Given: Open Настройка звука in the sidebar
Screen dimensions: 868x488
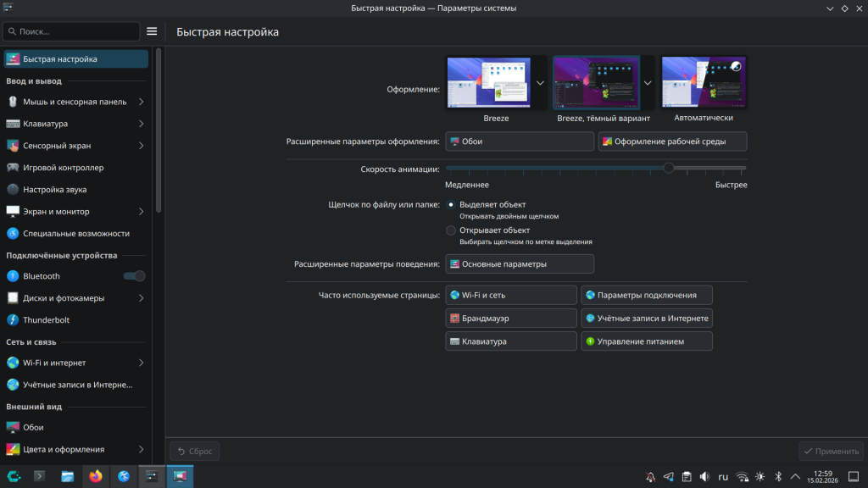Looking at the screenshot, I should pyautogui.click(x=54, y=190).
